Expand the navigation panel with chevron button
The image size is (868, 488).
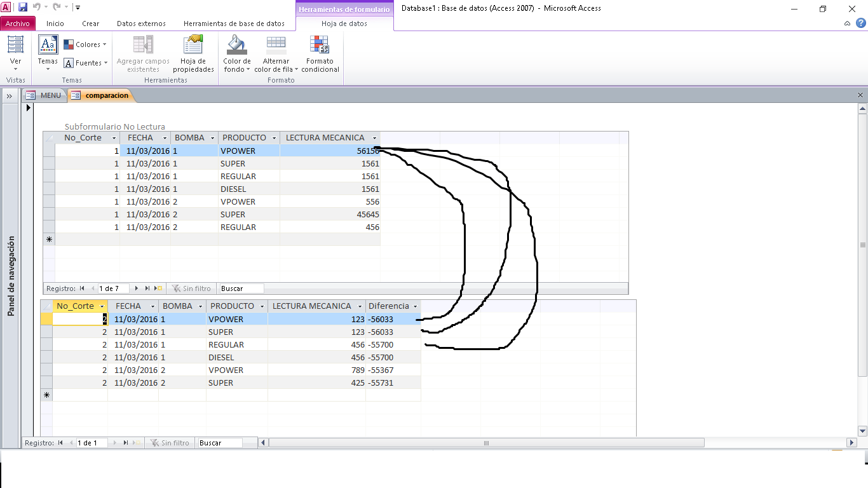10,96
